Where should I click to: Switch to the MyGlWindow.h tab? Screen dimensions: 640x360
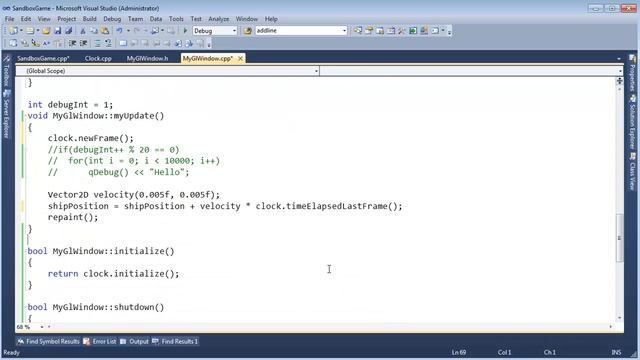point(147,58)
